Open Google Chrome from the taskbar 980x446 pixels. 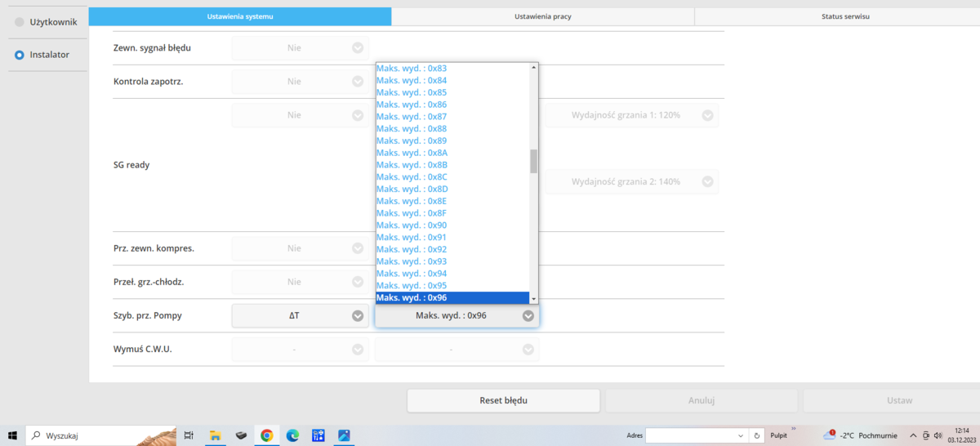pos(266,435)
